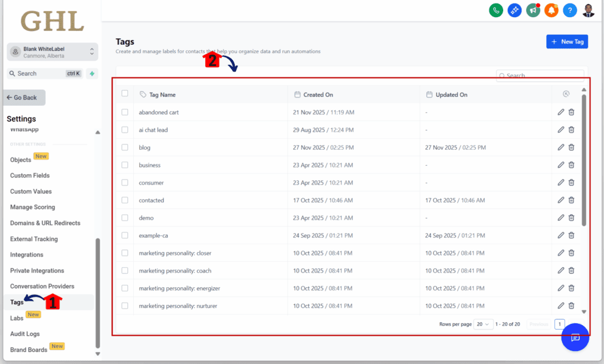Open the orange notifications bell

(551, 10)
